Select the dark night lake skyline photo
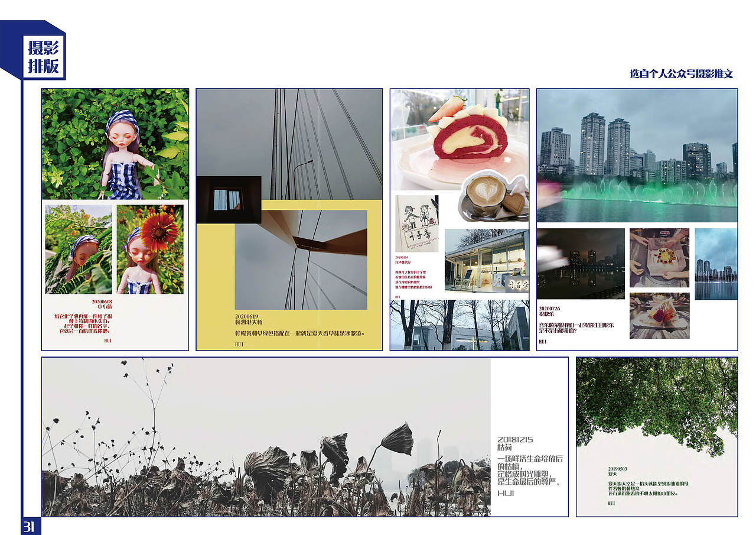 (581, 264)
